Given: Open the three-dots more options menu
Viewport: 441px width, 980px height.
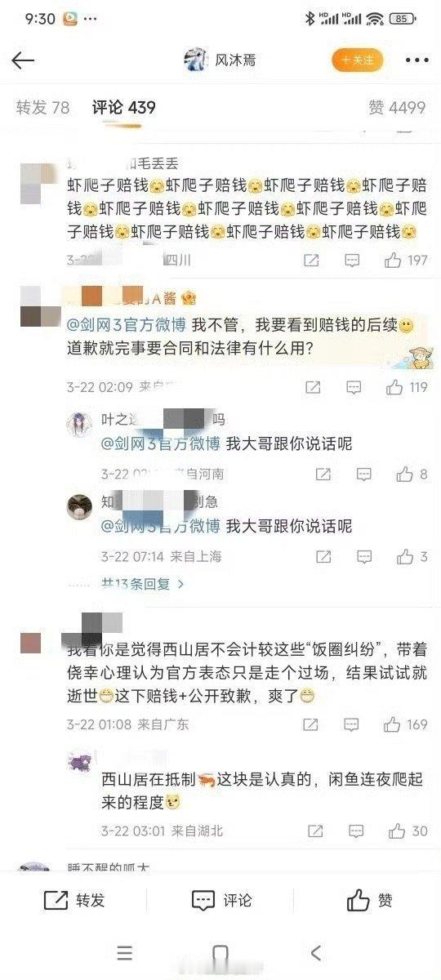Looking at the screenshot, I should 416,60.
